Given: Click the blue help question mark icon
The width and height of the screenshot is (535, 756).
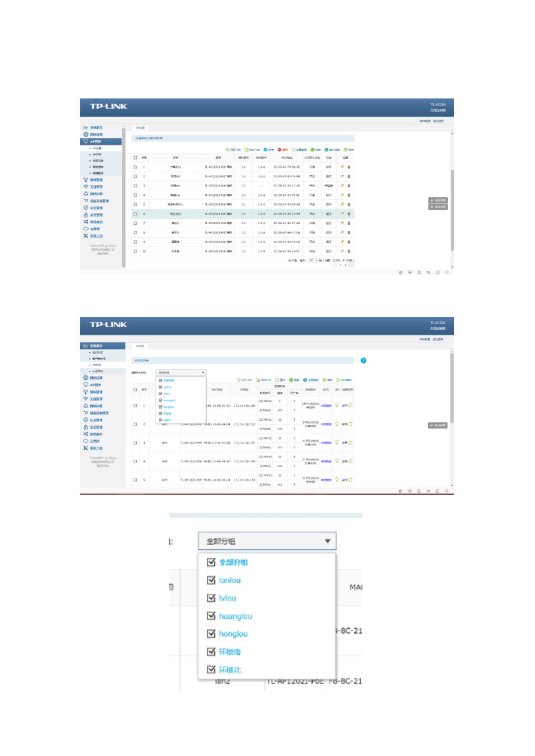Looking at the screenshot, I should pos(363,361).
